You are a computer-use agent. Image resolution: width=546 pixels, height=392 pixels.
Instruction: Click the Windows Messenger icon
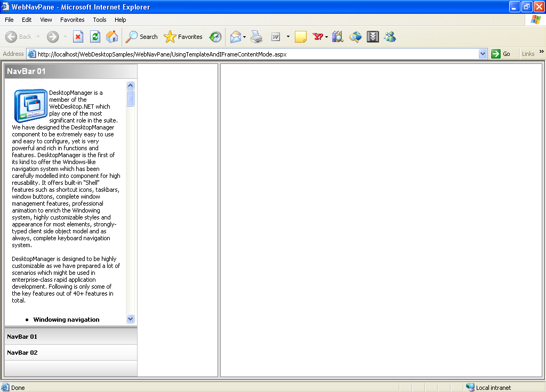click(390, 37)
